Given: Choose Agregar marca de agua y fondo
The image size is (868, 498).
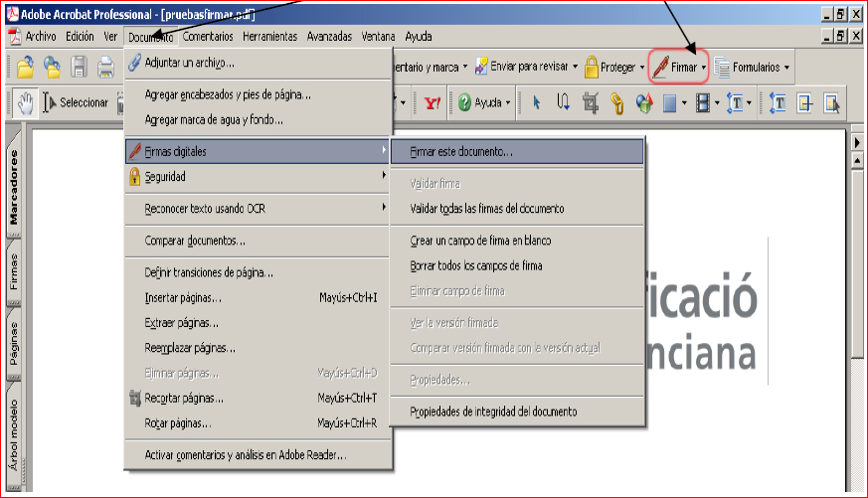Looking at the screenshot, I should (257, 119).
